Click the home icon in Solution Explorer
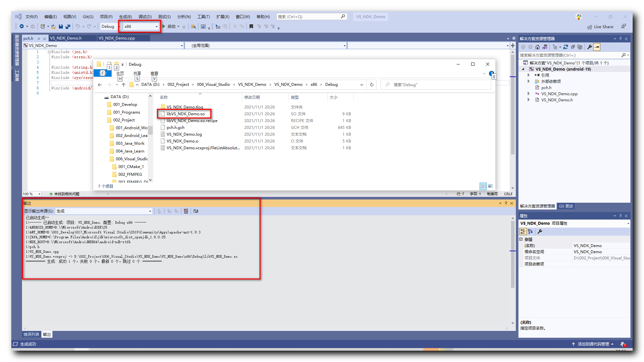 tap(538, 47)
